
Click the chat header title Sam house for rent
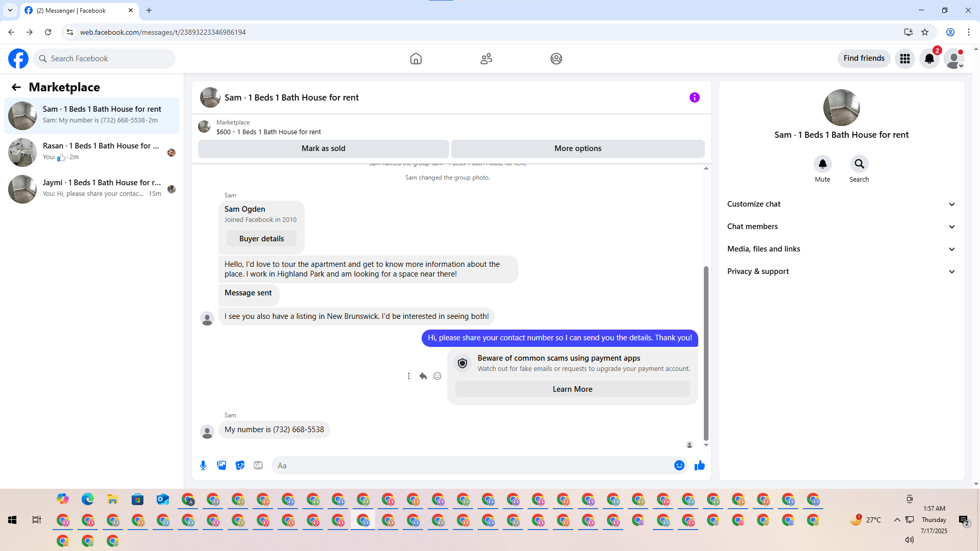point(291,97)
